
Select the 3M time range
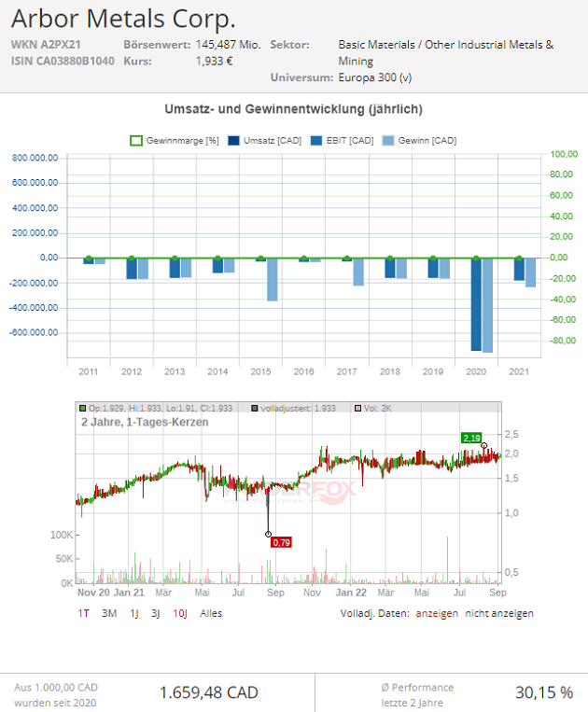click(x=109, y=613)
